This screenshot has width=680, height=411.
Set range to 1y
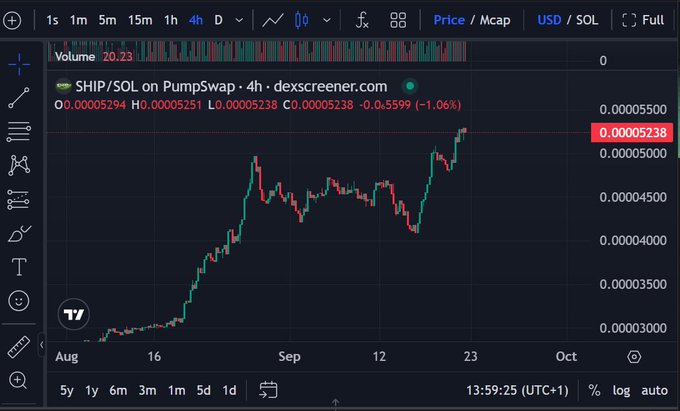pos(92,391)
